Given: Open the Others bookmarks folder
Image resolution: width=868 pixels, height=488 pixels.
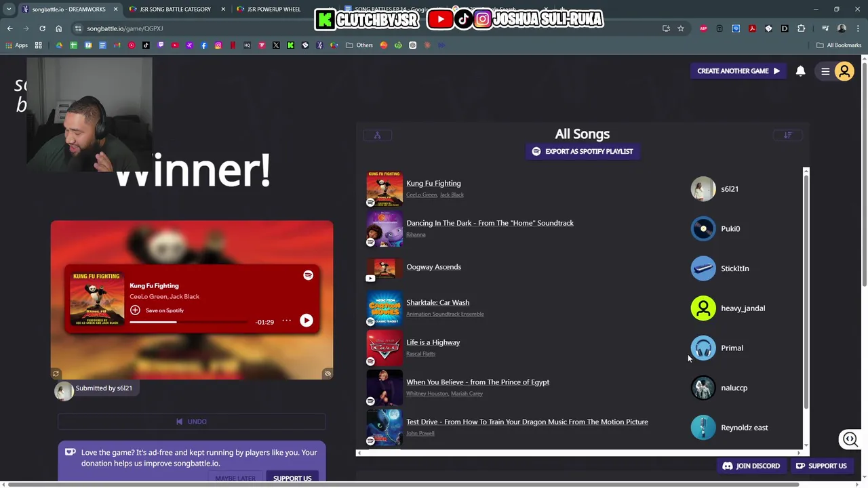Looking at the screenshot, I should click(x=359, y=45).
